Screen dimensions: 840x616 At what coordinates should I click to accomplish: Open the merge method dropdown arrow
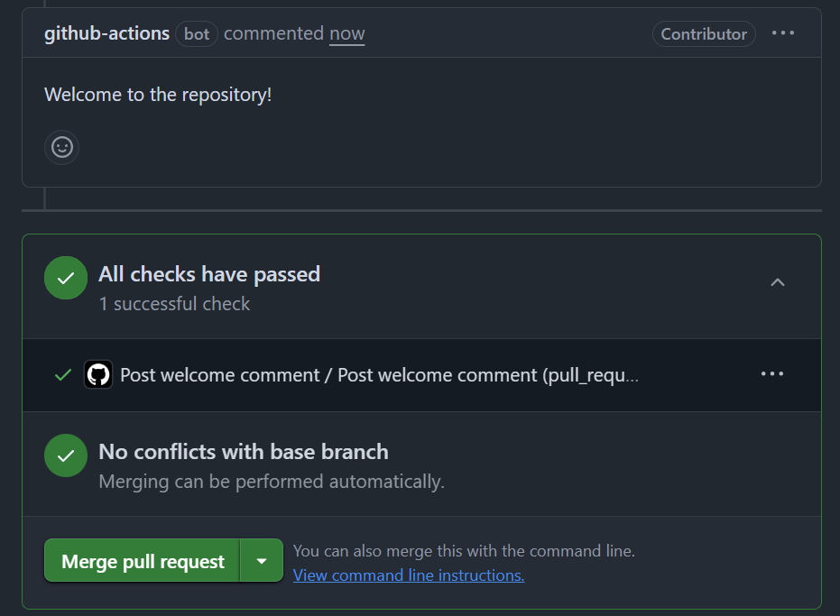tap(262, 561)
